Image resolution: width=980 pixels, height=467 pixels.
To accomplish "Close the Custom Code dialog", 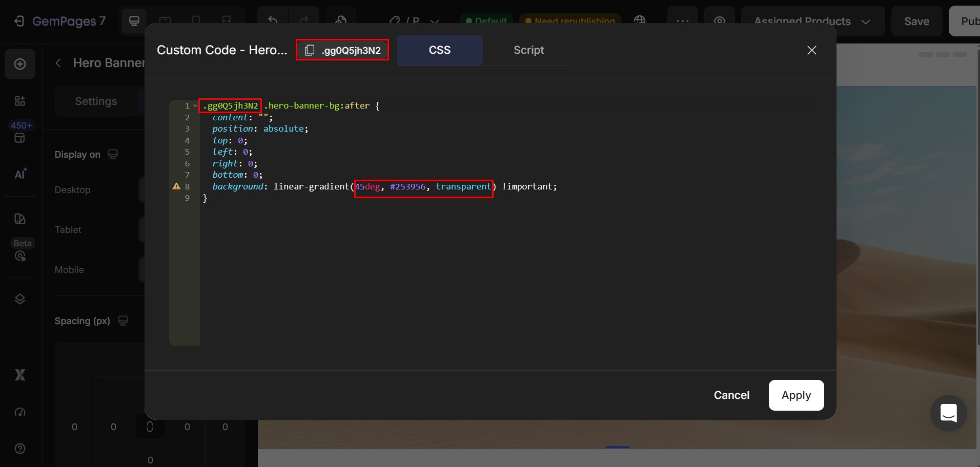I will pyautogui.click(x=812, y=50).
